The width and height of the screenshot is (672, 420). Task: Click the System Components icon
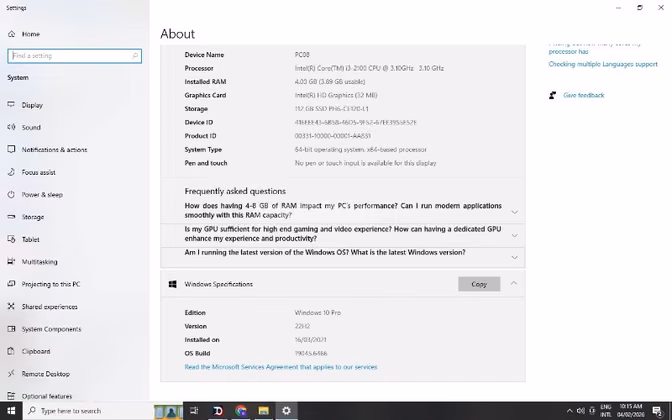11,329
